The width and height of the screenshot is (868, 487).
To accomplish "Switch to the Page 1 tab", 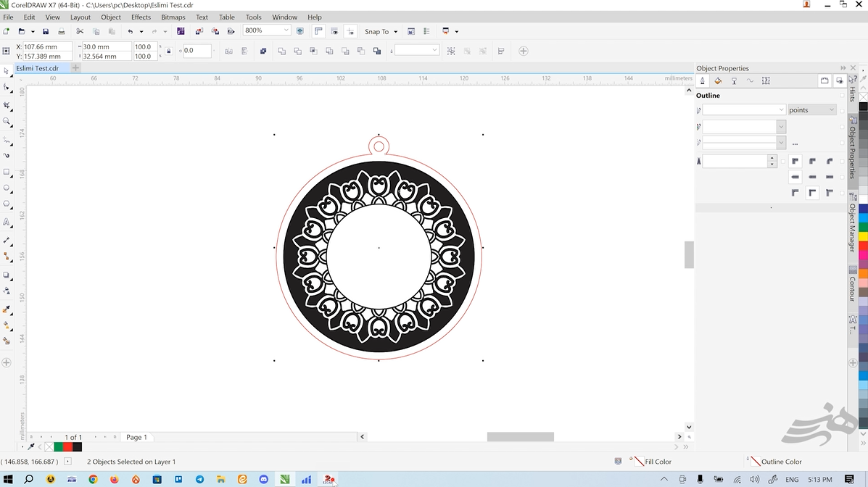I will click(x=136, y=437).
